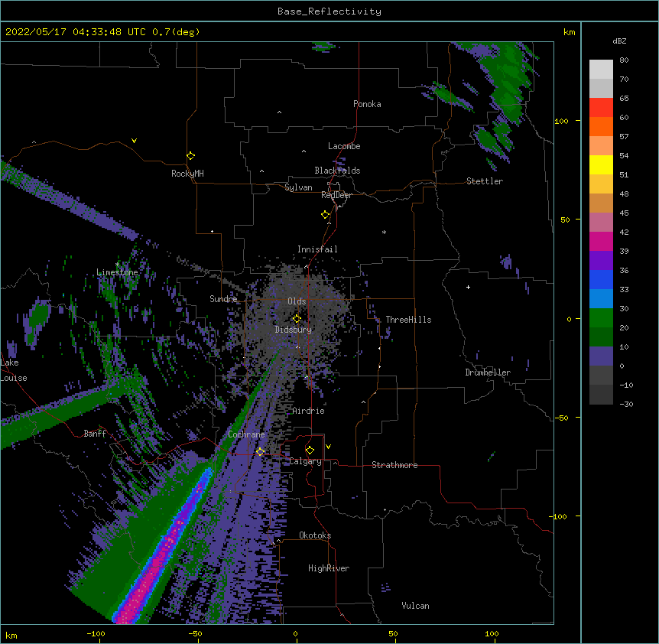659x644 pixels.
Task: Click the yellow marker south of RedDeer
Action: point(326,215)
